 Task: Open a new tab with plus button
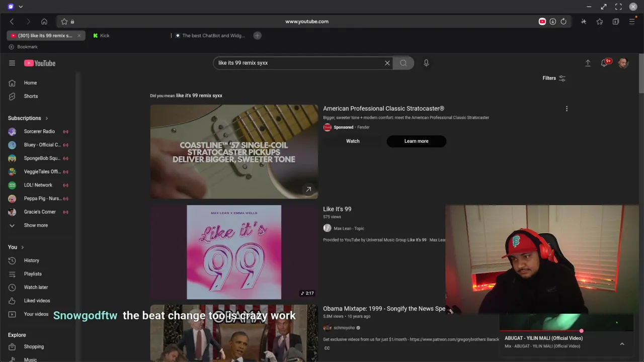tap(257, 36)
